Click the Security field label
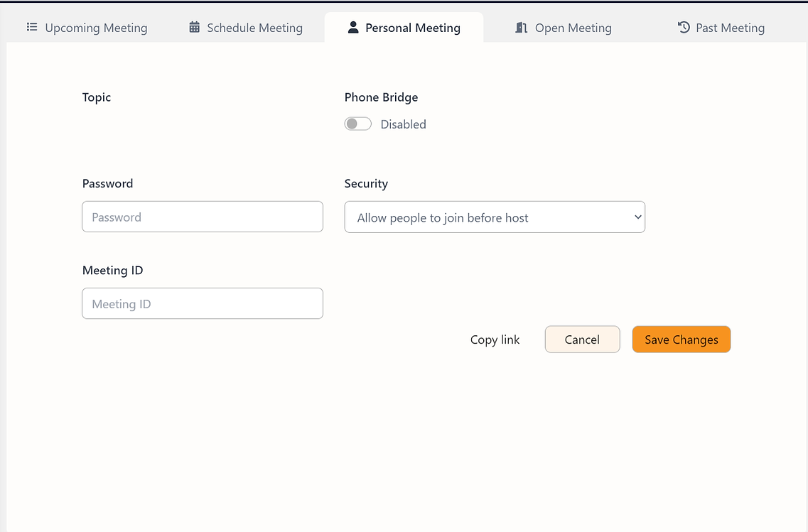Viewport: 808px width, 532px height. point(367,184)
